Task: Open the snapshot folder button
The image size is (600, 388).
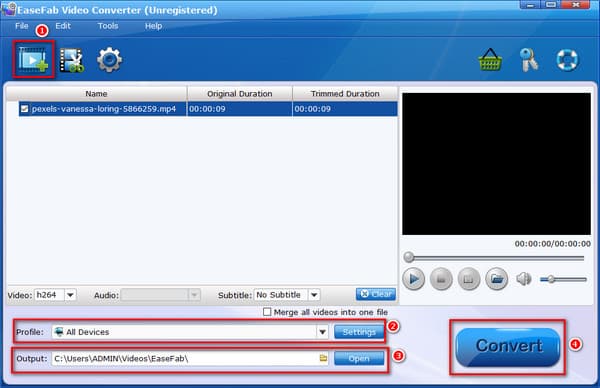Action: [x=497, y=279]
